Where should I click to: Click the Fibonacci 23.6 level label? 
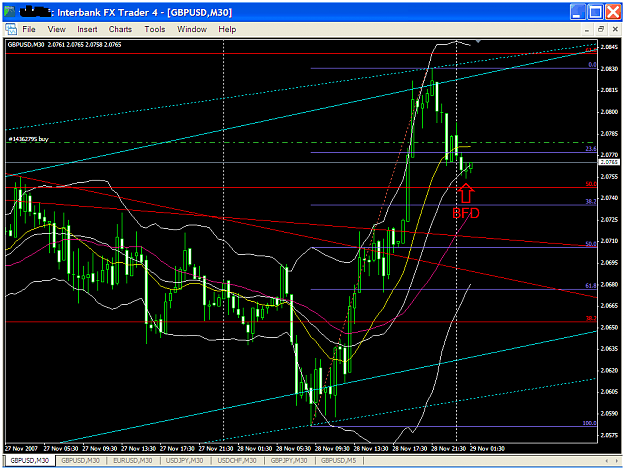click(x=591, y=149)
